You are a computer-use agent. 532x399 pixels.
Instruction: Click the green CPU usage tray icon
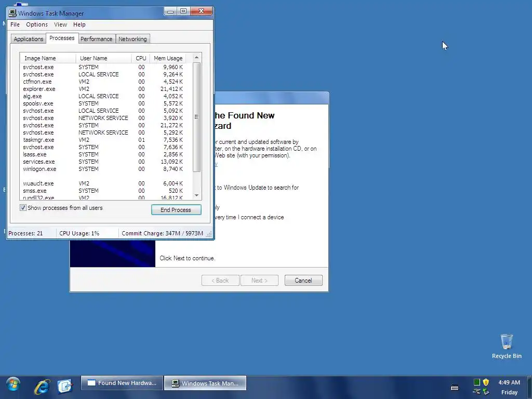477,382
